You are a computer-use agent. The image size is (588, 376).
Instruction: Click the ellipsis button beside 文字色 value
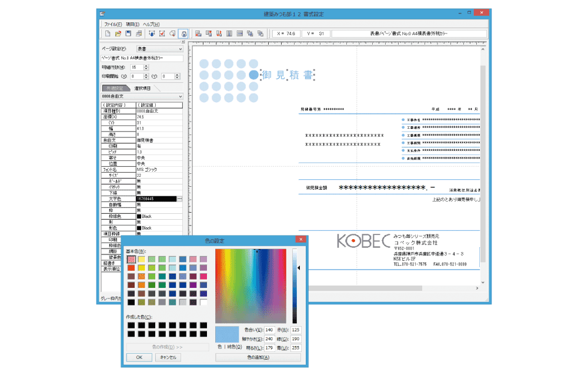[x=179, y=199]
